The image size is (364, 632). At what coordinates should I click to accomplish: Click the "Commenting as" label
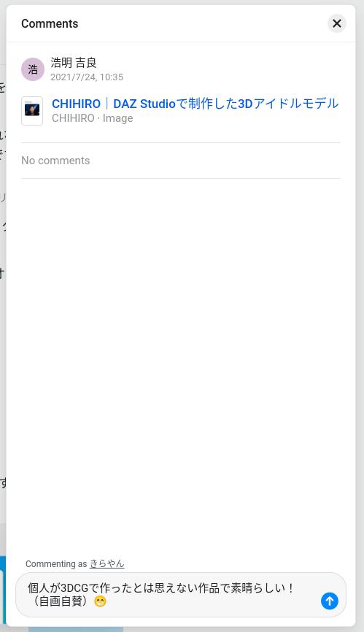click(x=56, y=564)
